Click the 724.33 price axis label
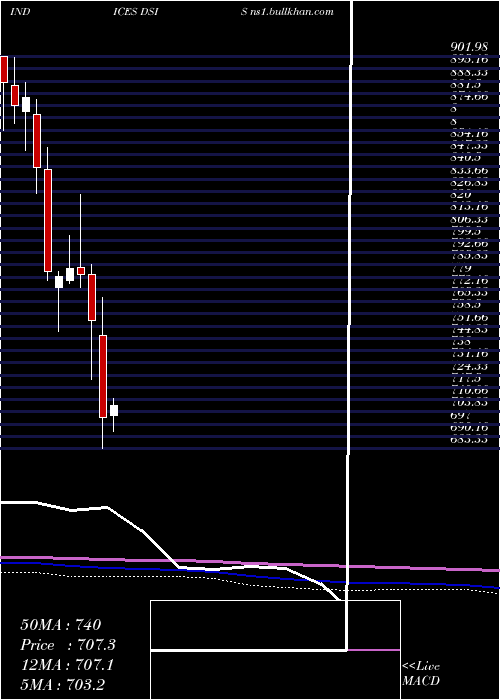This screenshot has width=500, height=700. 468,367
